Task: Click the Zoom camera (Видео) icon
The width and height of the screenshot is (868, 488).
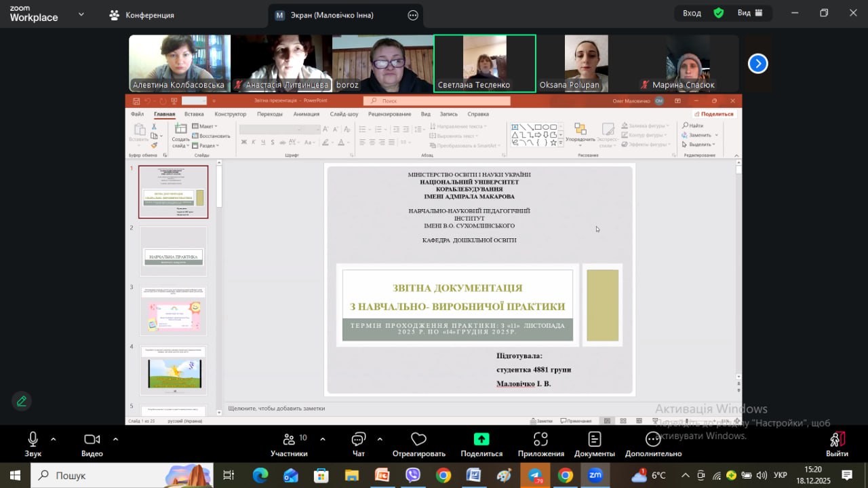Action: (x=92, y=439)
